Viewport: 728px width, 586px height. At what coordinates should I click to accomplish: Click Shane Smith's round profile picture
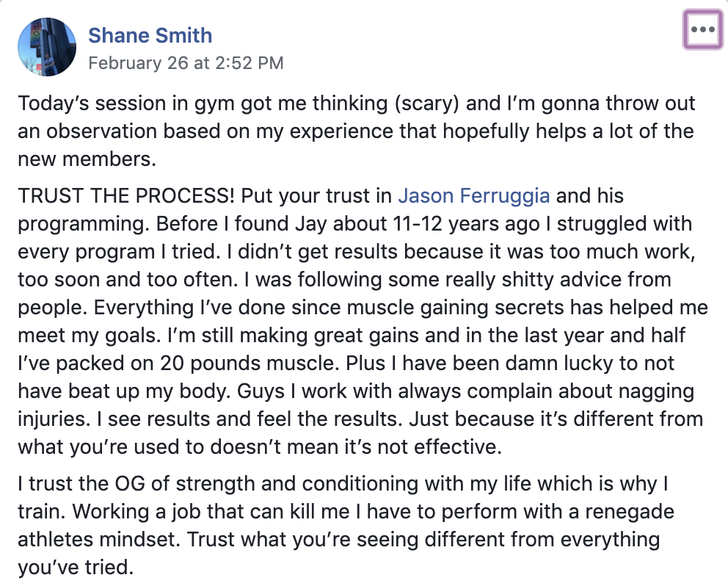(x=47, y=47)
